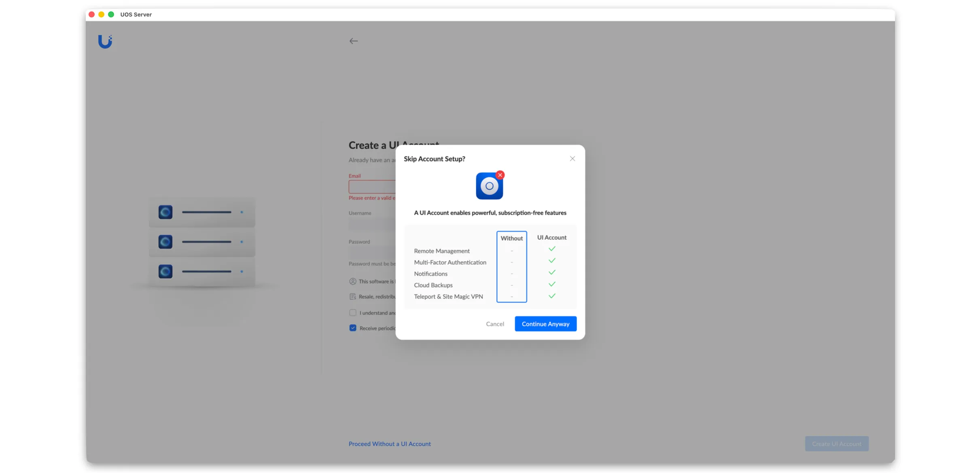
Task: Select the highlighted 'Without' column
Action: pyautogui.click(x=511, y=238)
